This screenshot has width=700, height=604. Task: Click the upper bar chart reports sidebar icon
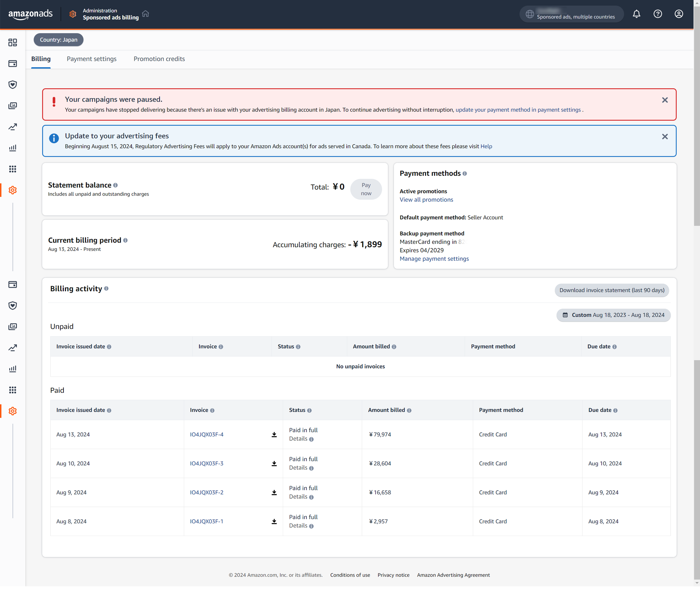click(x=13, y=148)
